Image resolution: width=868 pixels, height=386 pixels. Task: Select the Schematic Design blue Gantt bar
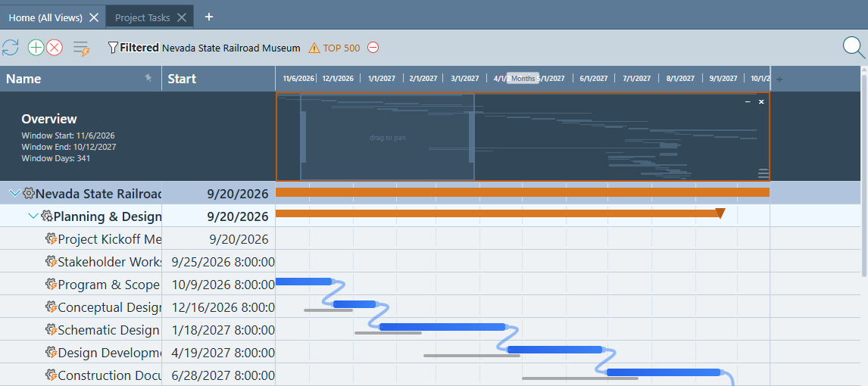pos(442,327)
